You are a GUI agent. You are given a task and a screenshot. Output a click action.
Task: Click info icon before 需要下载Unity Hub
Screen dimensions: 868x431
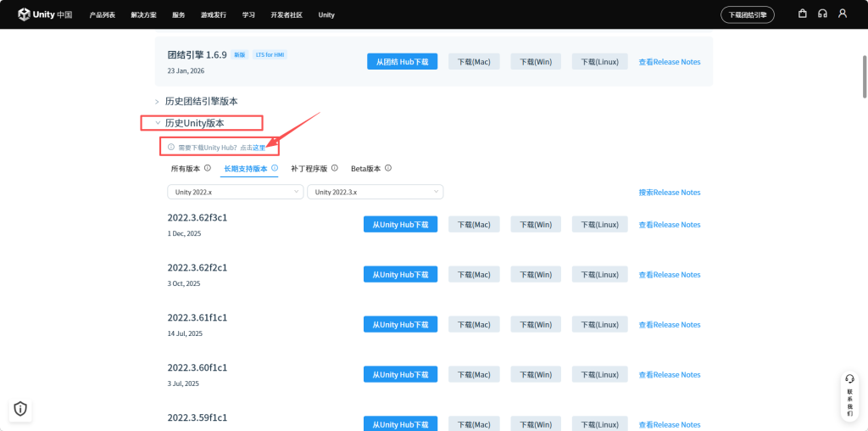171,148
